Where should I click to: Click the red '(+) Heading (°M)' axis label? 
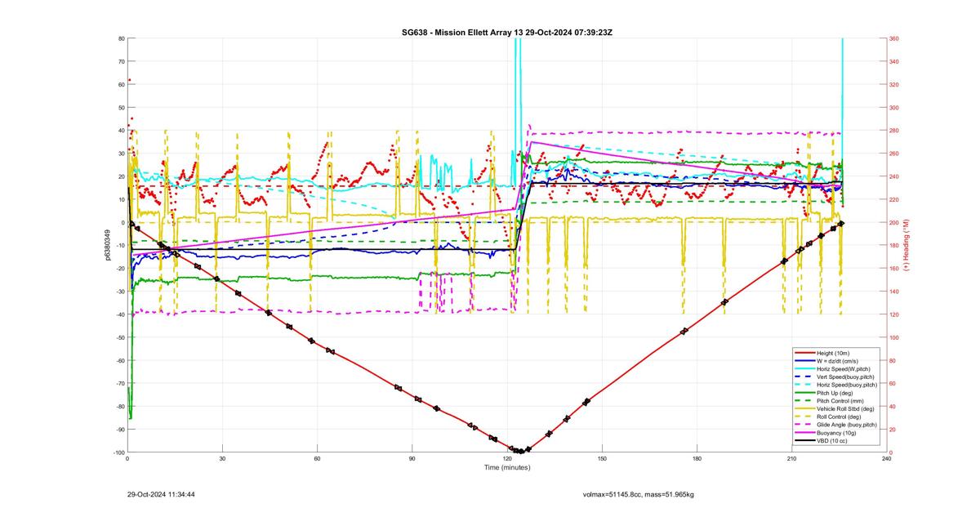click(x=906, y=245)
